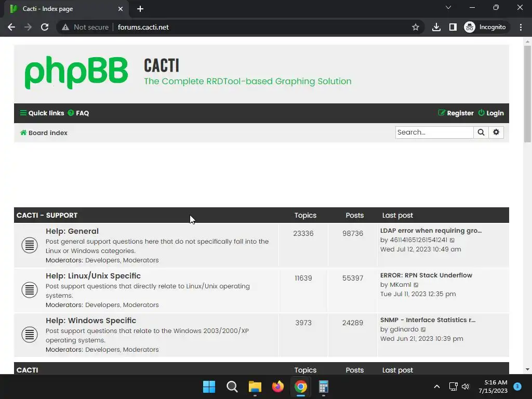The width and height of the screenshot is (532, 399).
Task: View profile of user gdinardo
Action: (x=404, y=329)
